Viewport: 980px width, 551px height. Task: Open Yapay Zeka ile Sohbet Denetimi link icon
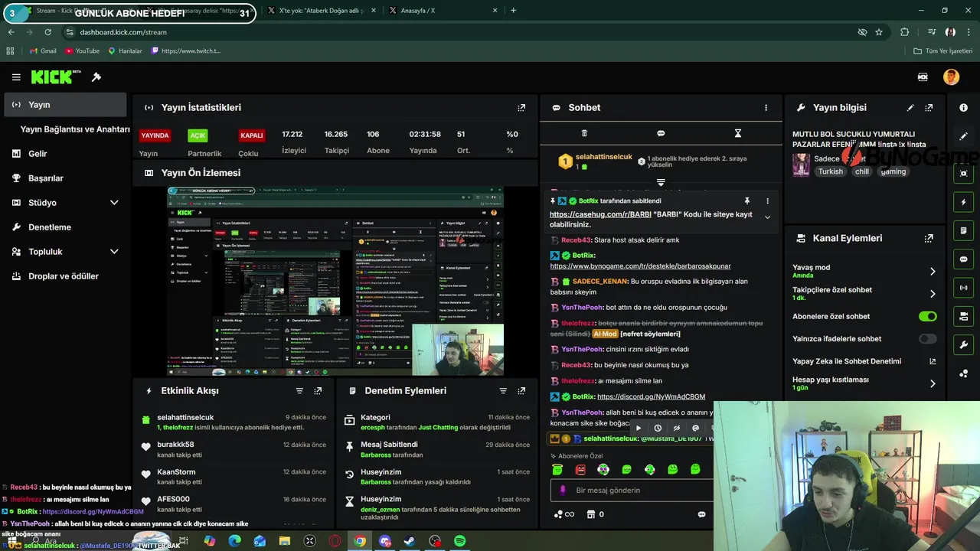tap(933, 361)
